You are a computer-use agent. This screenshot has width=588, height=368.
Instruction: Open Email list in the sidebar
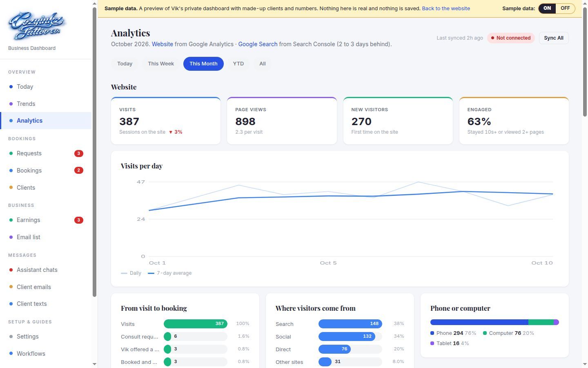(46, 237)
